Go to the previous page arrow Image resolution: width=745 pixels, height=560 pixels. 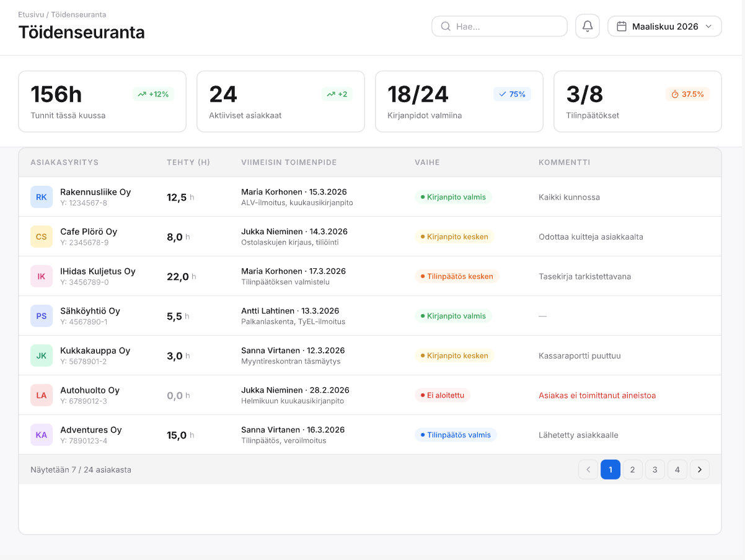coord(588,470)
